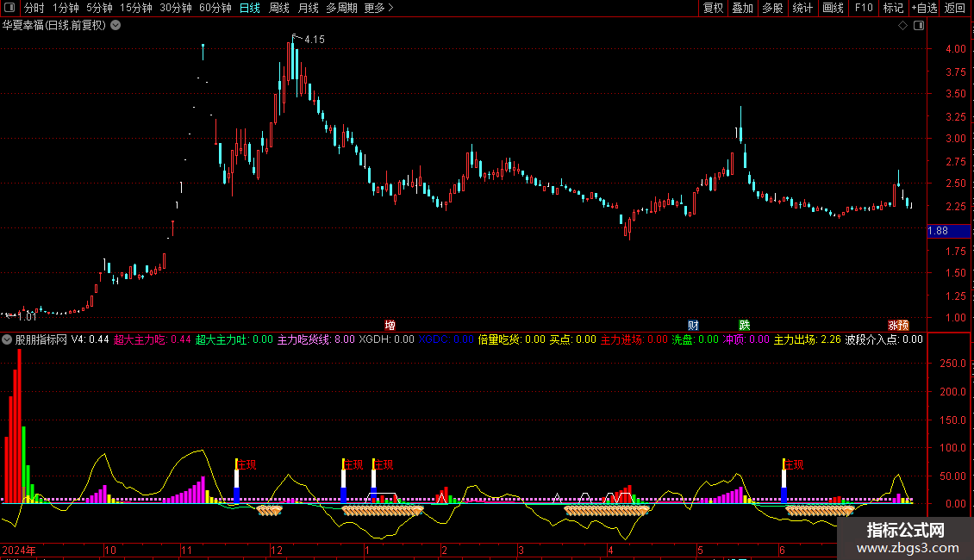Image resolution: width=974 pixels, height=560 pixels.
Task: Open the 多股 multi-stock view
Action: tap(773, 8)
